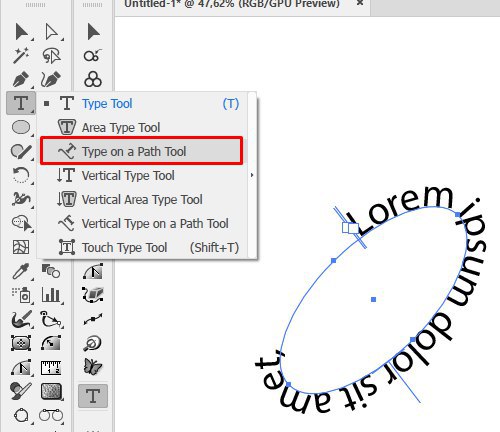Click the Type tool button in second toolbar
500x432 pixels.
click(x=93, y=396)
